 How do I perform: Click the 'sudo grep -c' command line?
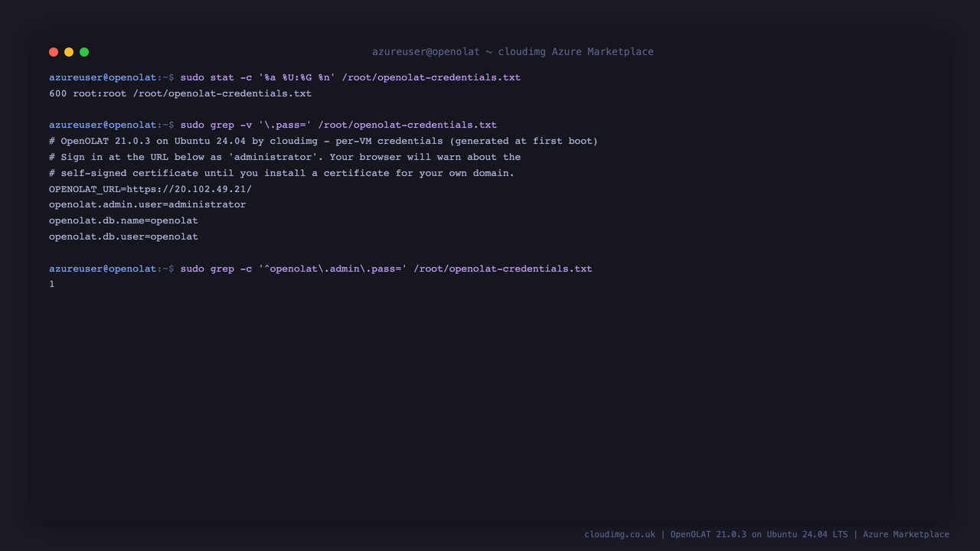point(321,269)
